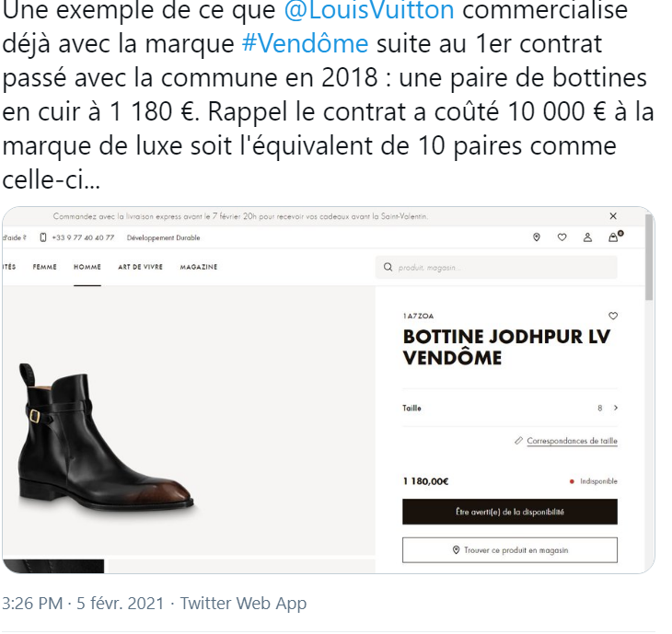
Task: Click Être averti(e) de la disponibilité button
Action: coord(510,512)
